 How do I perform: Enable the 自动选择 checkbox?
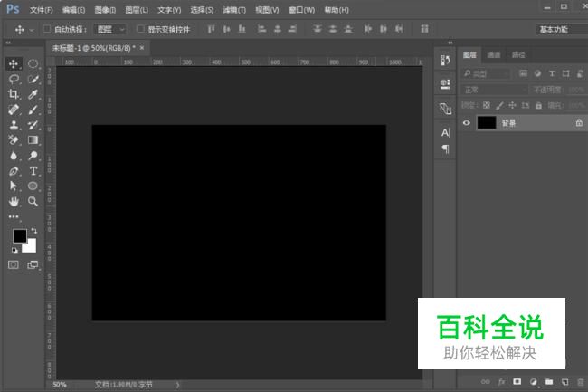coord(47,29)
